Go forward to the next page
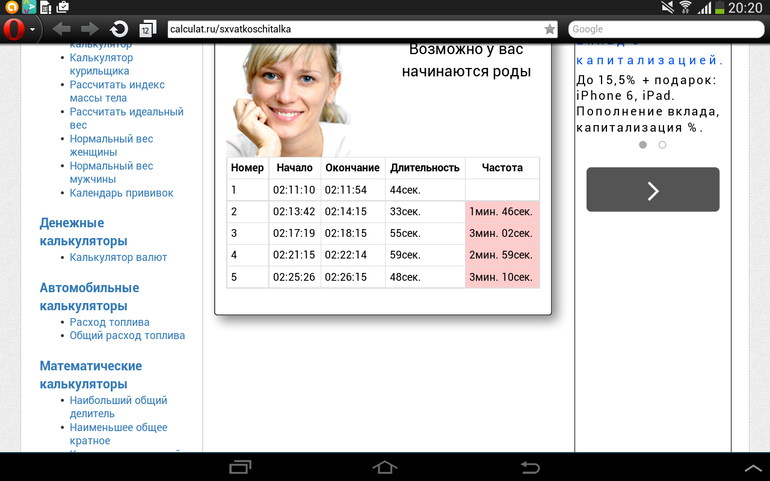Screen dimensions: 770x481 pyautogui.click(x=90, y=29)
